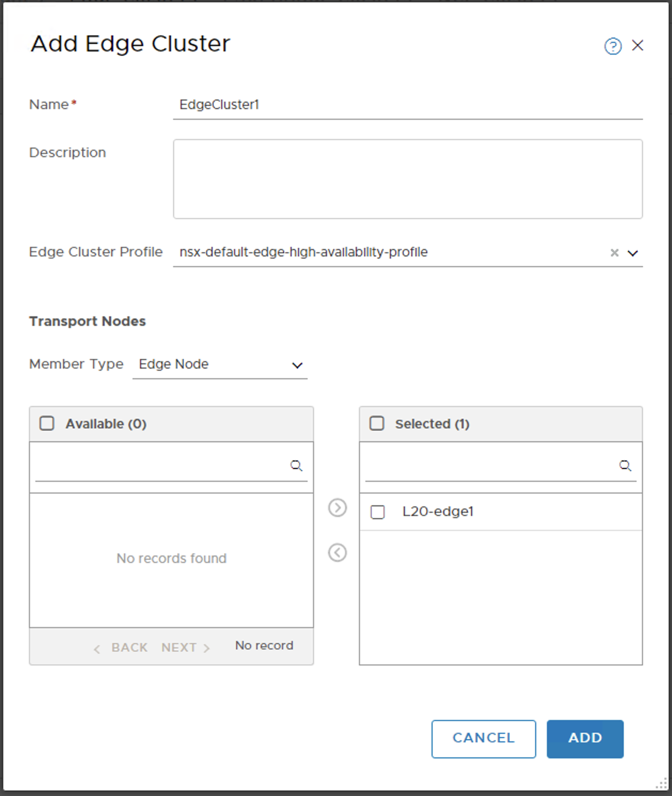Open the Edge Cluster Profile dropdown
The width and height of the screenshot is (672, 796).
point(633,253)
